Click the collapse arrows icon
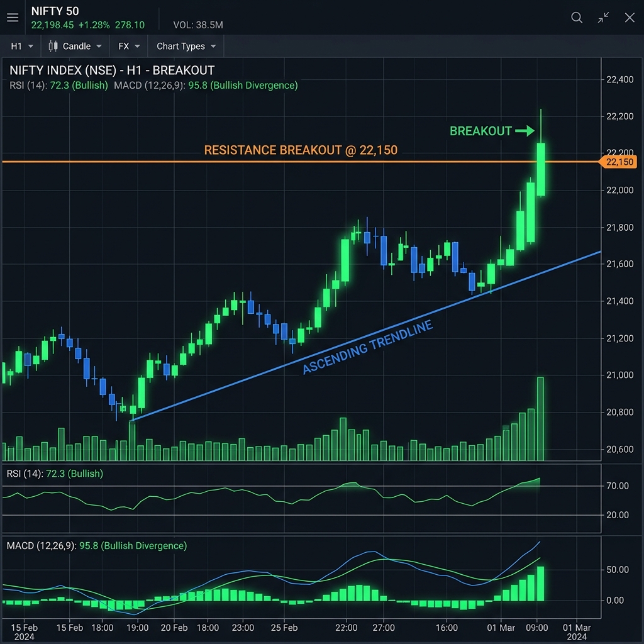 pyautogui.click(x=603, y=18)
